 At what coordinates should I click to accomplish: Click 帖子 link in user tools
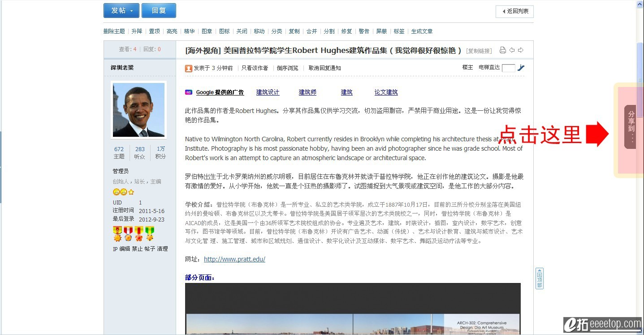pyautogui.click(x=150, y=249)
